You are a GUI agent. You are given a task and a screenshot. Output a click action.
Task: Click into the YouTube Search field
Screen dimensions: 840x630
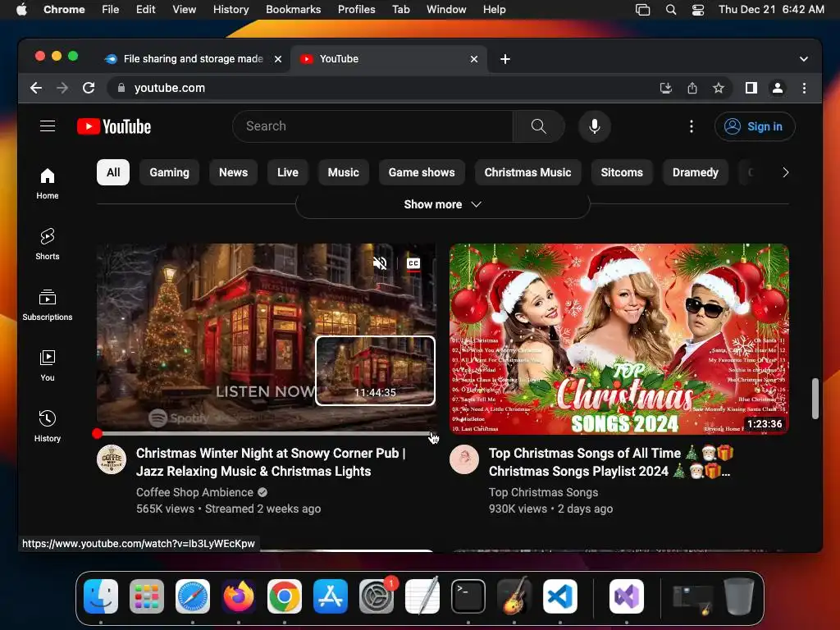click(372, 126)
